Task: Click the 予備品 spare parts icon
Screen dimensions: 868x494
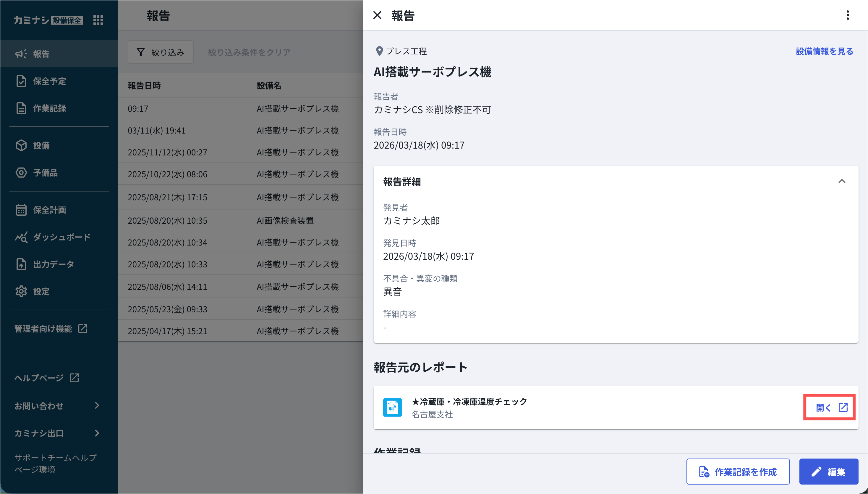Action: [21, 173]
